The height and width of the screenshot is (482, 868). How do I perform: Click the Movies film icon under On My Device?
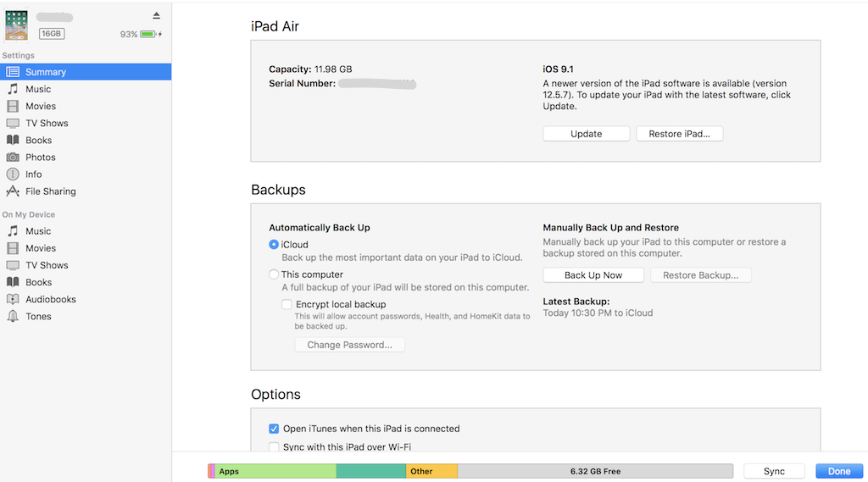(13, 248)
